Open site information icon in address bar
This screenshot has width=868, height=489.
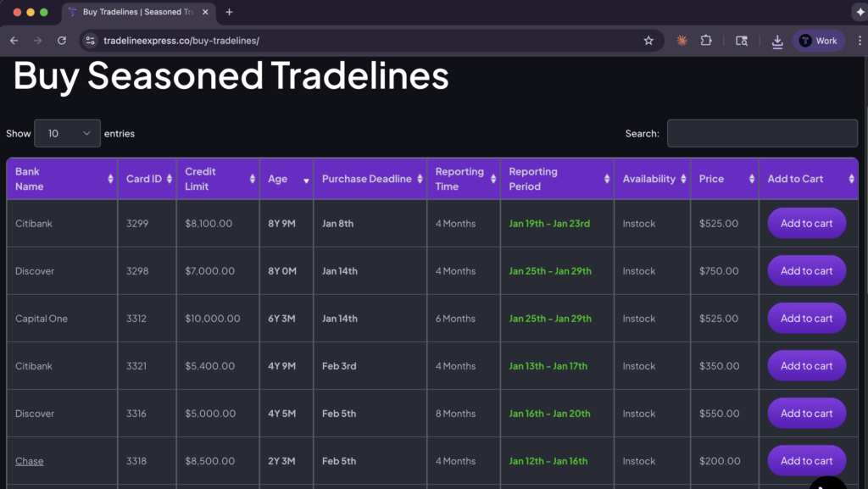91,41
